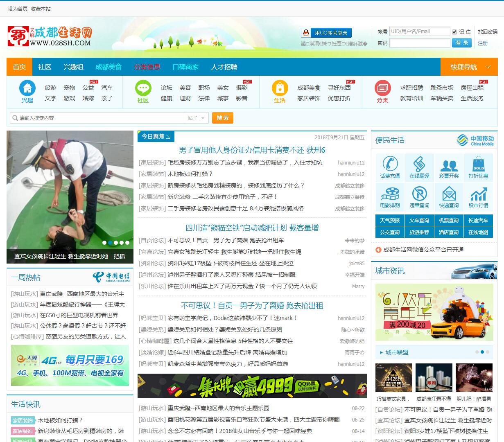Click the 话费充值 phone icon
Screen dimensions: 504x442
390,164
